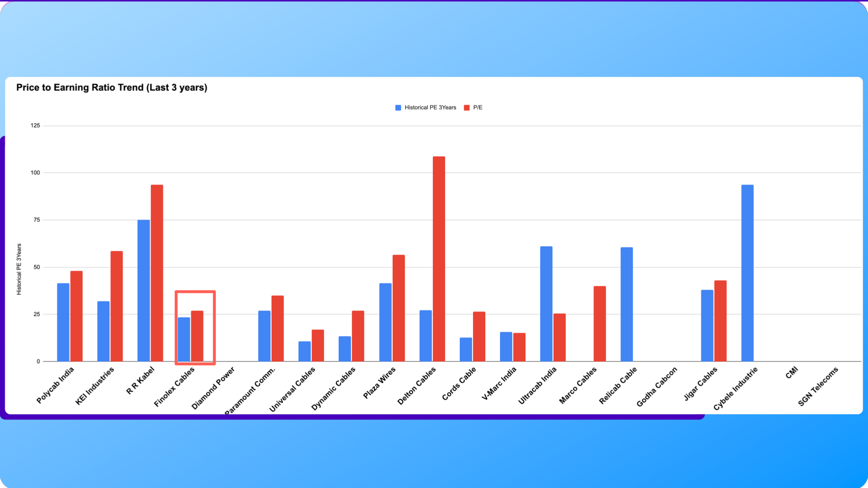Click the blue historical bar for V-Marc India
Screen dimensions: 868x488
[506, 347]
